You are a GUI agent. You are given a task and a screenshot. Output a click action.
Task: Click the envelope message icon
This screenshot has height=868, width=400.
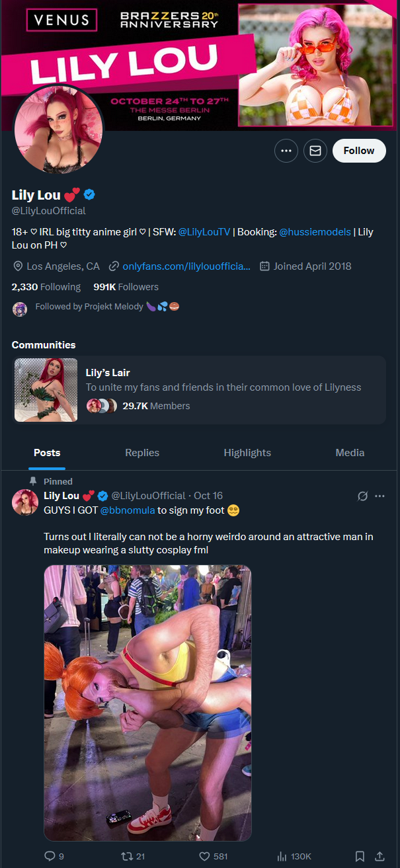coord(315,151)
